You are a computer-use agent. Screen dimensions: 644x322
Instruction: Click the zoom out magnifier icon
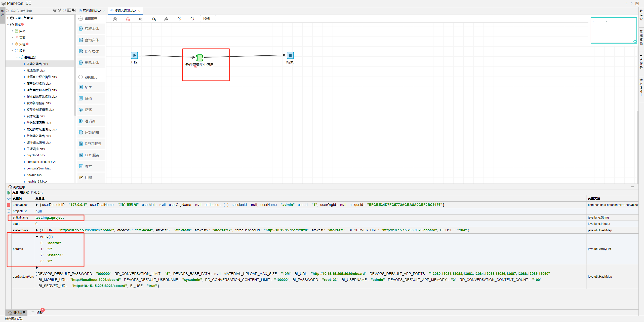tap(192, 19)
